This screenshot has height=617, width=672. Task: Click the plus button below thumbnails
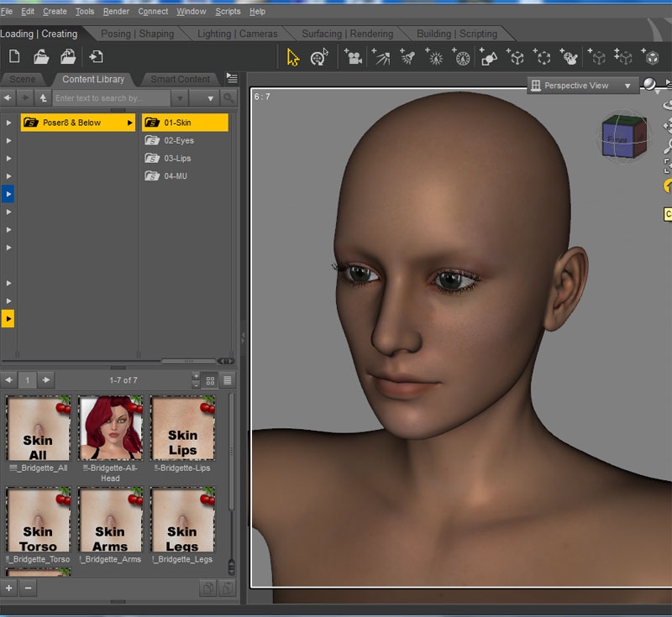click(x=9, y=588)
